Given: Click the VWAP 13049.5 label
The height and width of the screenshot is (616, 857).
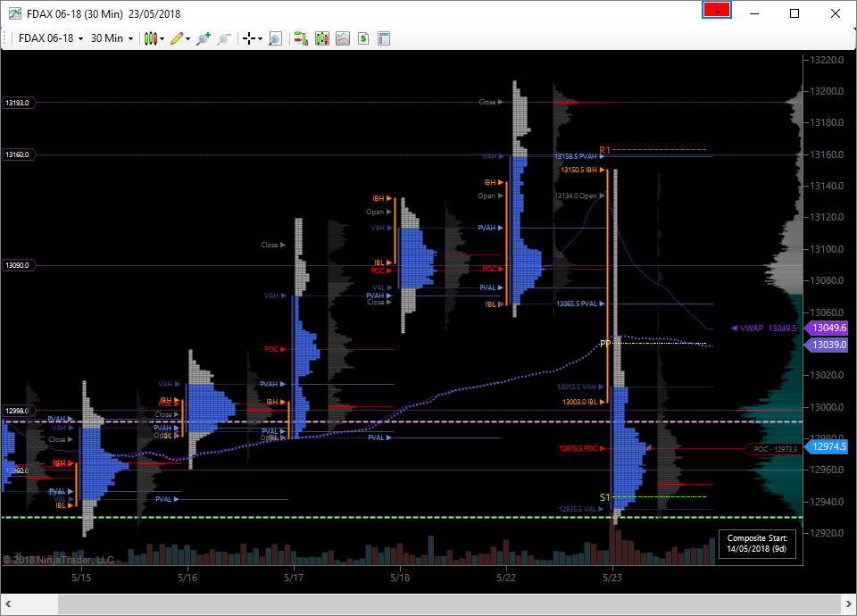Looking at the screenshot, I should point(763,328).
